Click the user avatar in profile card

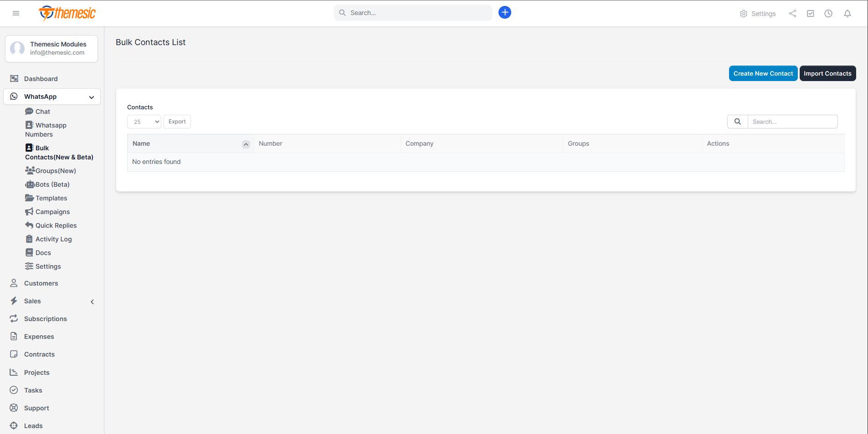pos(18,48)
